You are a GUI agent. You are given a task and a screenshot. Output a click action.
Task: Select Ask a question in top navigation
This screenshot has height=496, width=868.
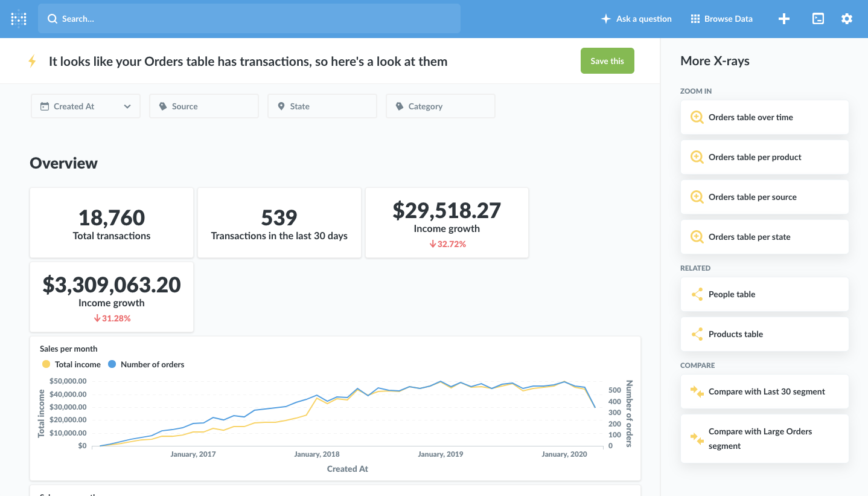(x=636, y=19)
